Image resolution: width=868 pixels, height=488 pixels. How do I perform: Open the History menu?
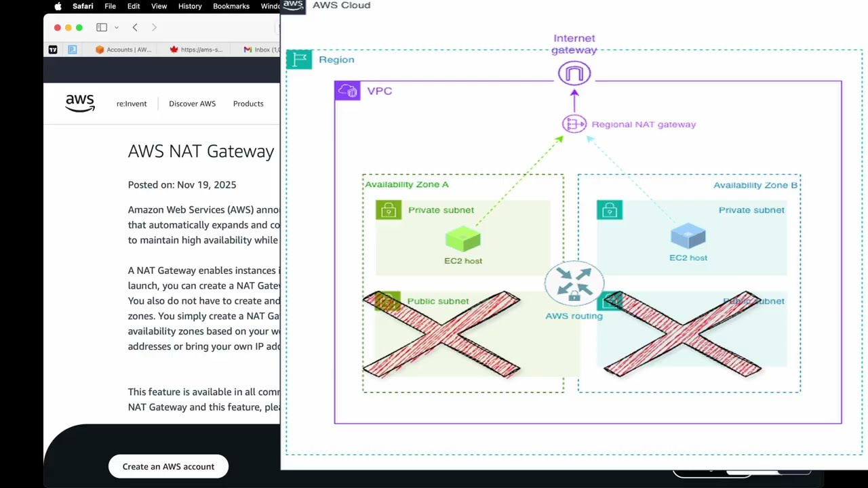(190, 6)
